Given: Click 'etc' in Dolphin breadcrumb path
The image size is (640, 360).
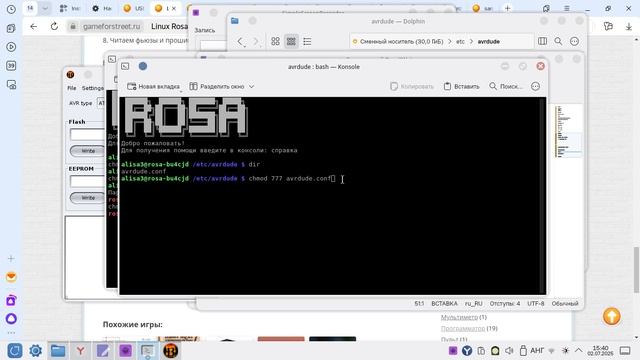Looking at the screenshot, I should tap(460, 42).
